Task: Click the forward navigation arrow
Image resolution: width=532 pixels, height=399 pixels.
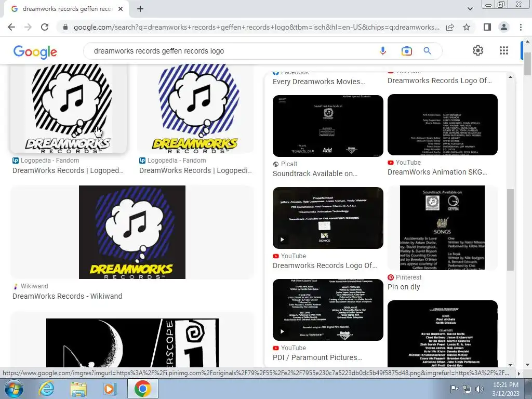Action: point(28,27)
